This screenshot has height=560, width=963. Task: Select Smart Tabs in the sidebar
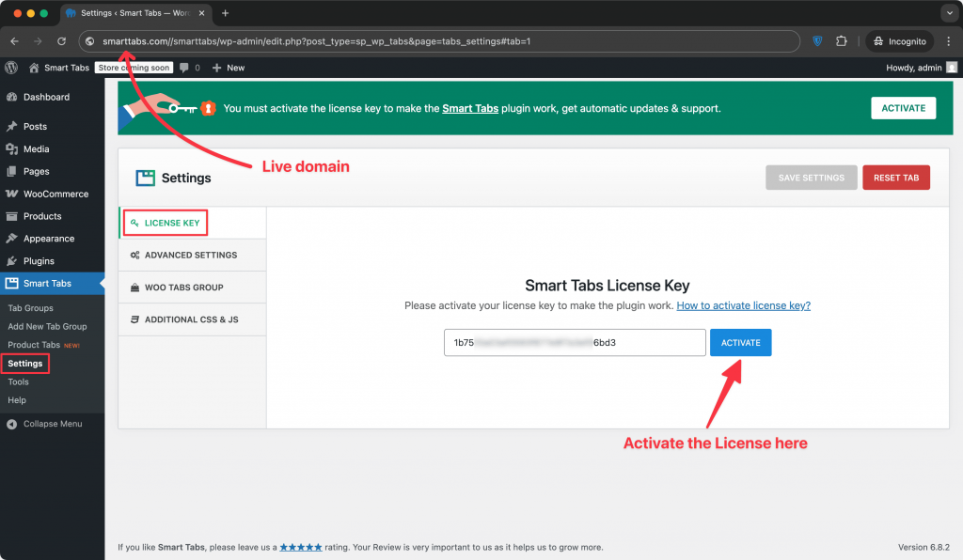(53, 284)
